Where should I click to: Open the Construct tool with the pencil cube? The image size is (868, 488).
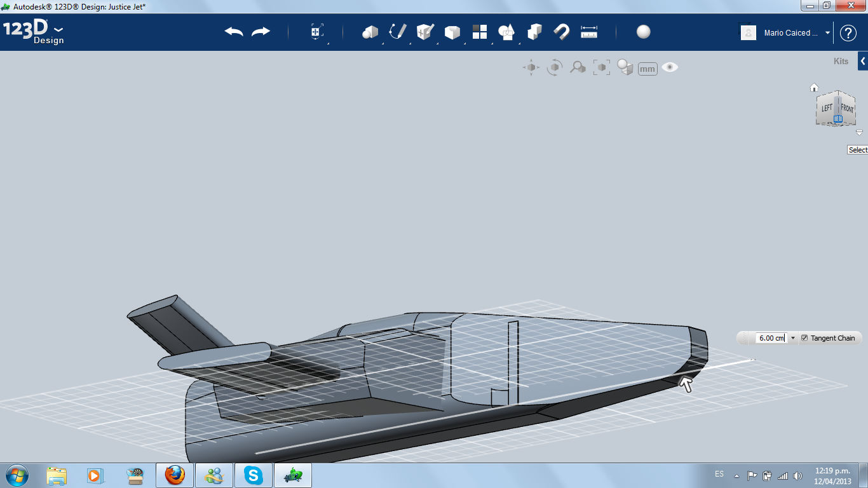click(425, 32)
